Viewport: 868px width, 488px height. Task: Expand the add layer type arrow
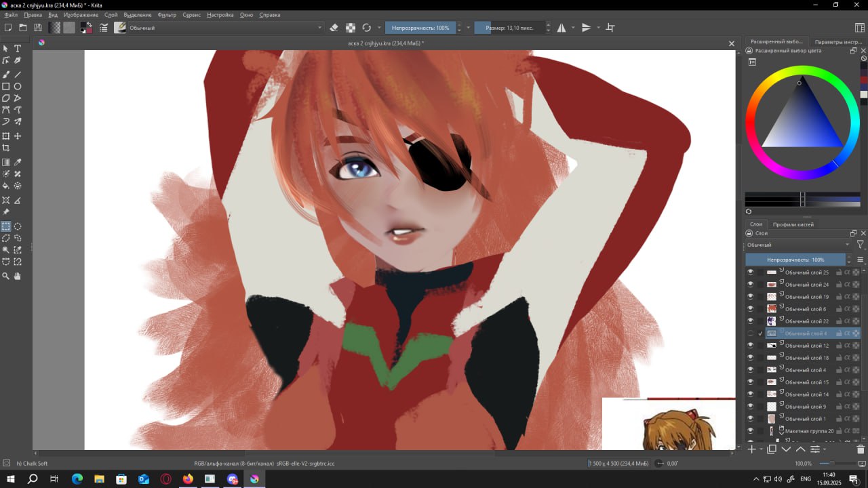[x=761, y=449]
